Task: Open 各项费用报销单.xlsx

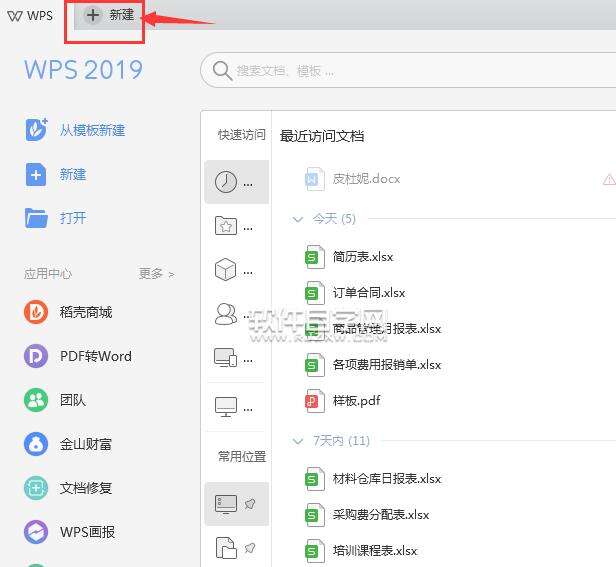Action: [x=387, y=365]
